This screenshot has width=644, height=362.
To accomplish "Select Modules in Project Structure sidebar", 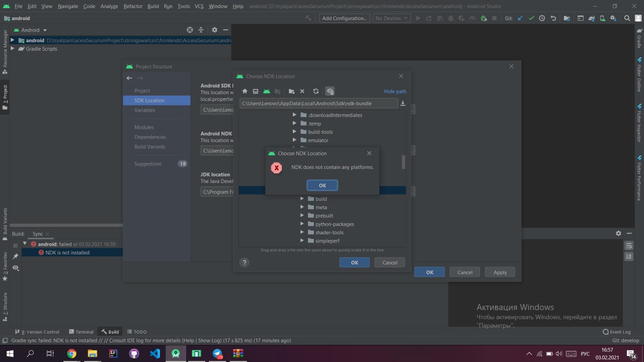I will [x=144, y=127].
